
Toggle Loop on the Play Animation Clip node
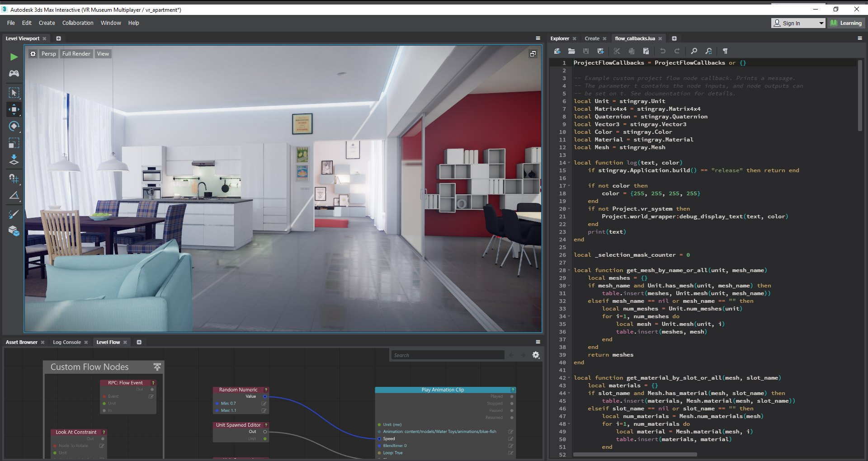[512, 452]
